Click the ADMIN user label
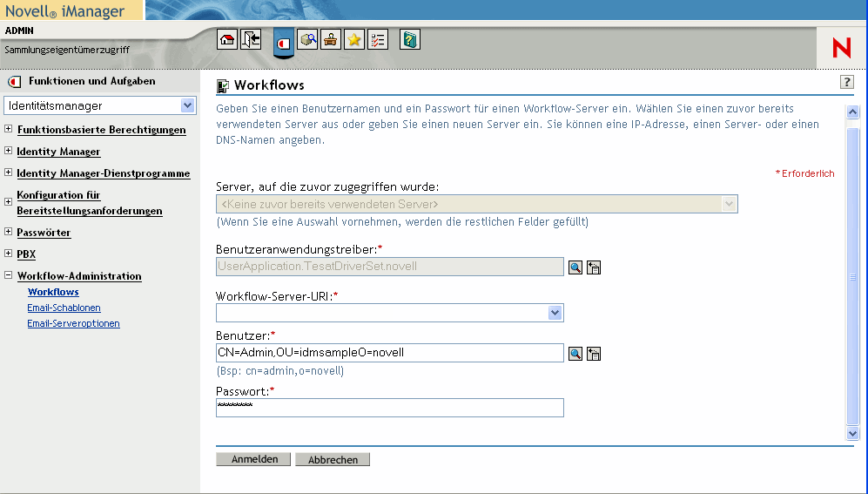868x494 pixels. 19,30
